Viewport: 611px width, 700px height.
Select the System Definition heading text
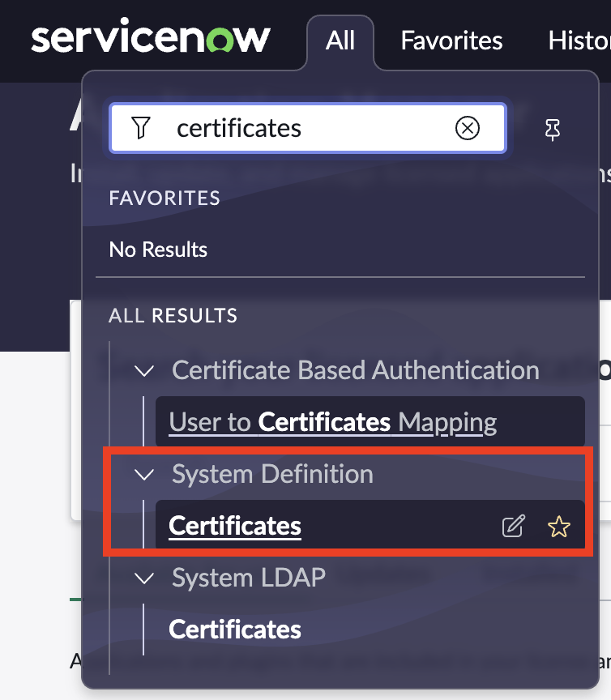tap(272, 474)
